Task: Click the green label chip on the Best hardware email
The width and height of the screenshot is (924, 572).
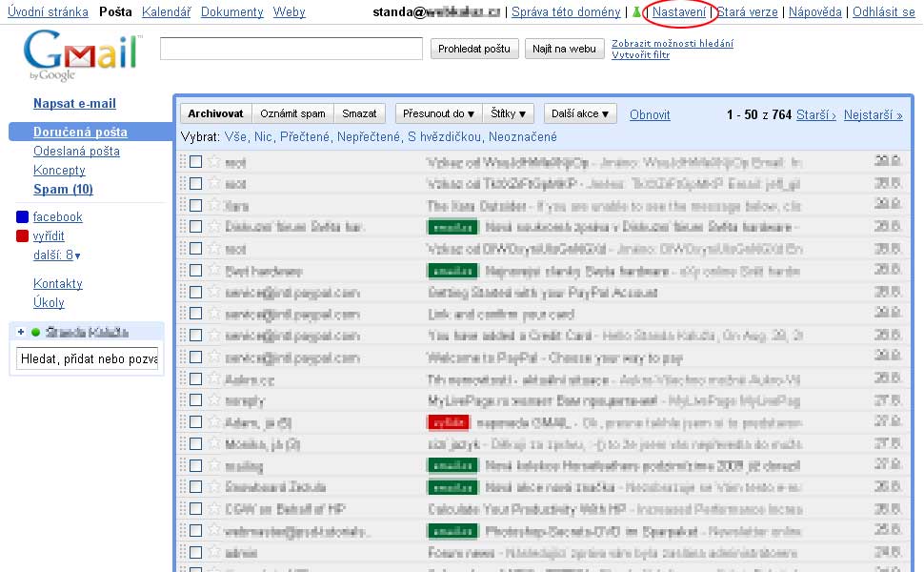Action: click(x=452, y=271)
